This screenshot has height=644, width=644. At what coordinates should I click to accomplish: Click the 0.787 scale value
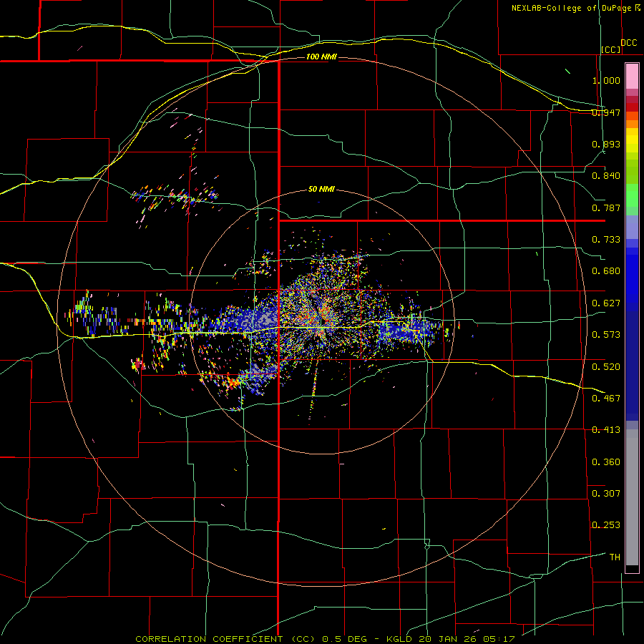(606, 208)
